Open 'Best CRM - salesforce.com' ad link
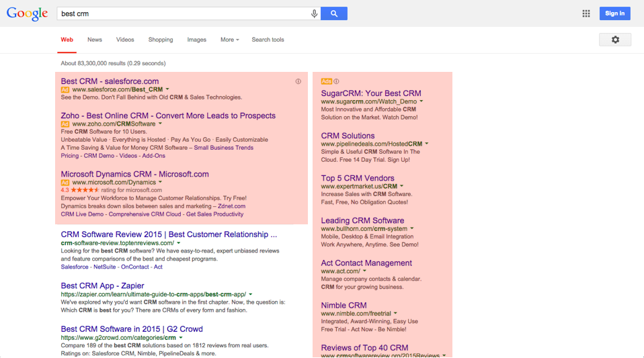The height and width of the screenshot is (358, 644). tap(110, 81)
